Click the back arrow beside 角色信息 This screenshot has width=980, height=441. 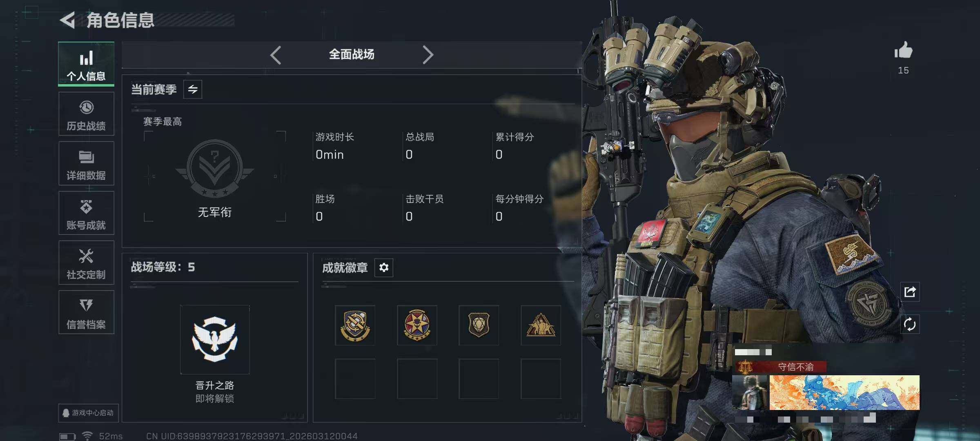pyautogui.click(x=67, y=20)
